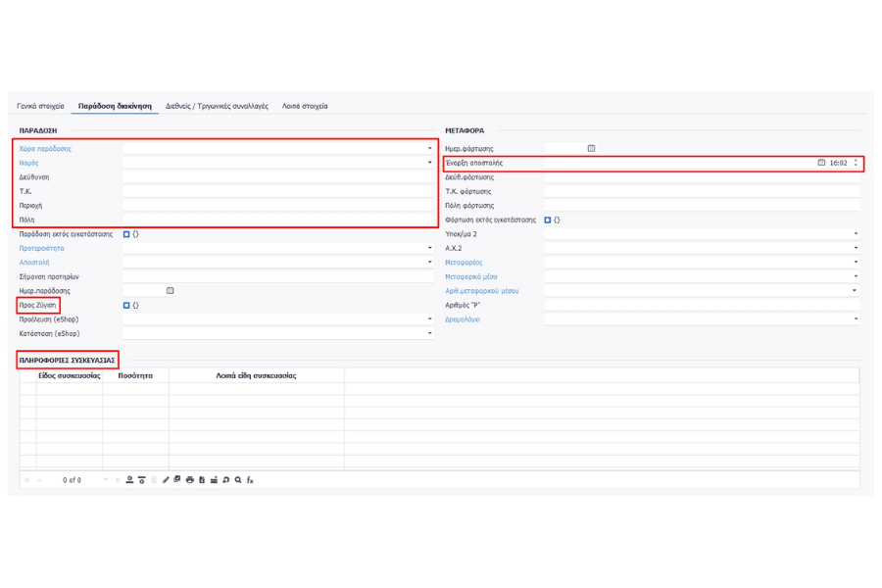Select the Παράδοση διακίνηση tab
This screenshot has width=882, height=588.
(115, 106)
